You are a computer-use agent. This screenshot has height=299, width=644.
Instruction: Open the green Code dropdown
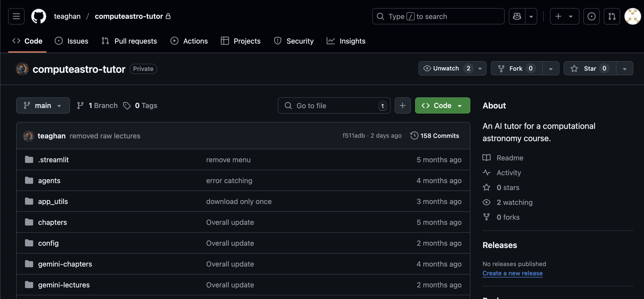pyautogui.click(x=442, y=106)
